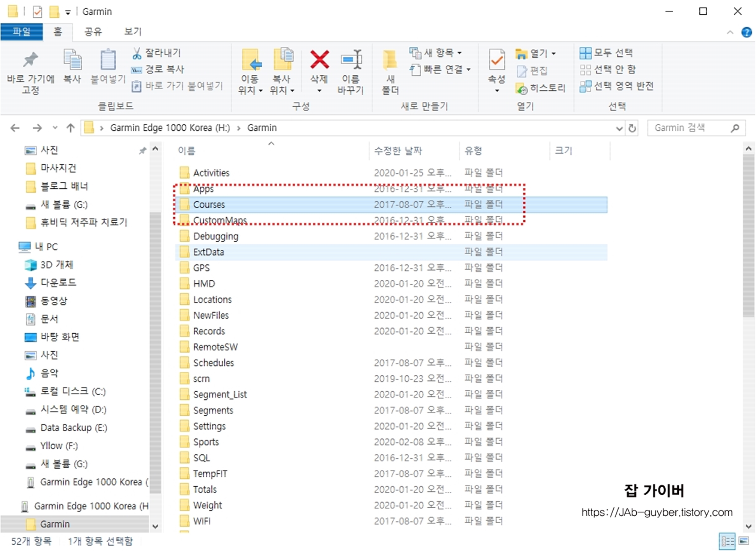Click History (히스토리) in ribbon
756x551 pixels.
541,88
